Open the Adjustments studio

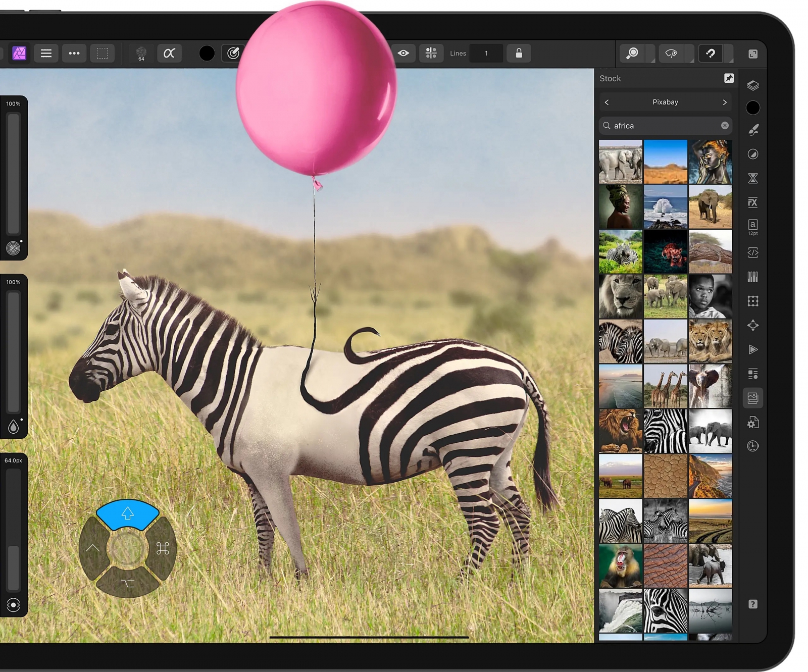click(x=753, y=154)
